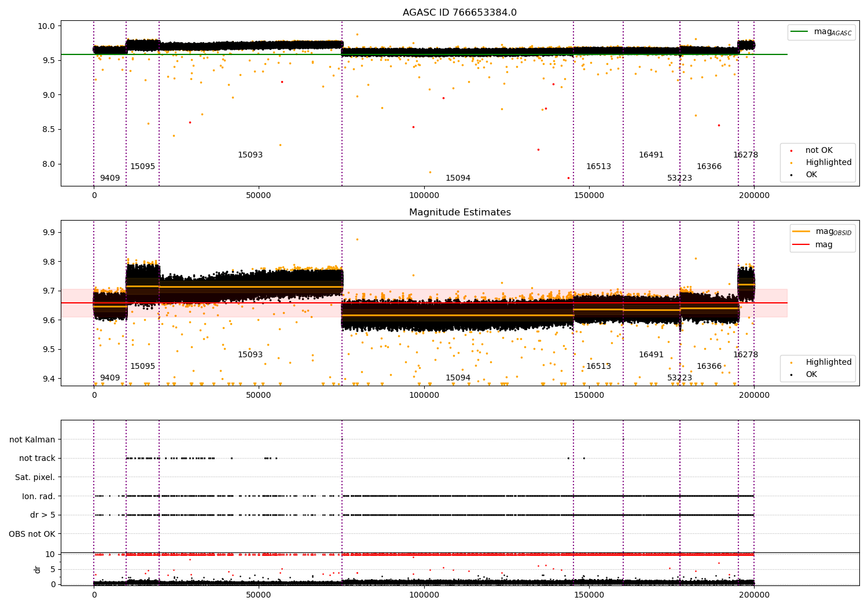The width and height of the screenshot is (868, 608).
Task: Click the 'Sat. pixel.' flag row label
Action: coord(35,478)
